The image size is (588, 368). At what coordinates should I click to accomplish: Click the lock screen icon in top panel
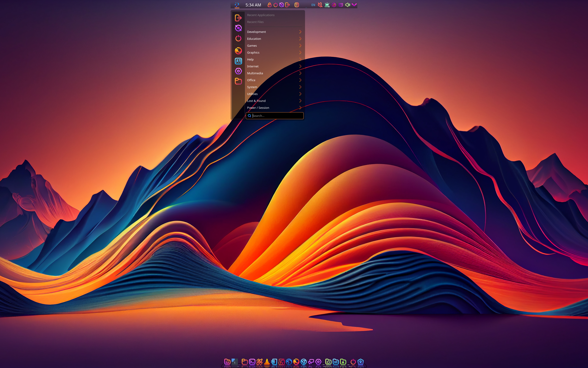point(269,5)
